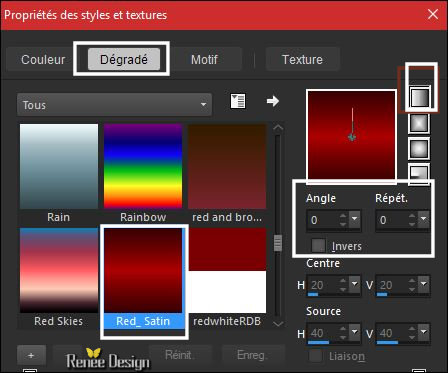This screenshot has width=448, height=373.
Task: Switch to the Couleur tab
Action: [43, 60]
